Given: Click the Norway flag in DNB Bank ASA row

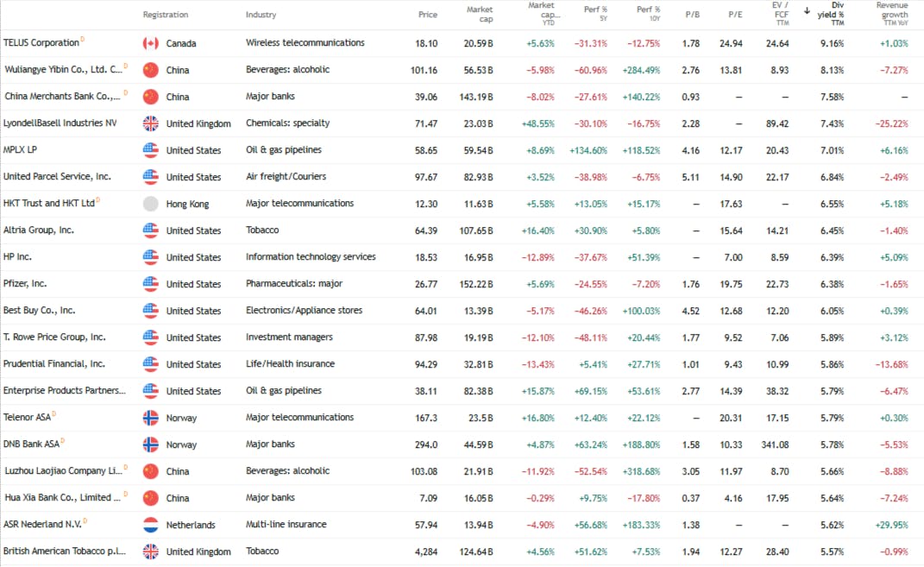Looking at the screenshot, I should click(x=151, y=444).
